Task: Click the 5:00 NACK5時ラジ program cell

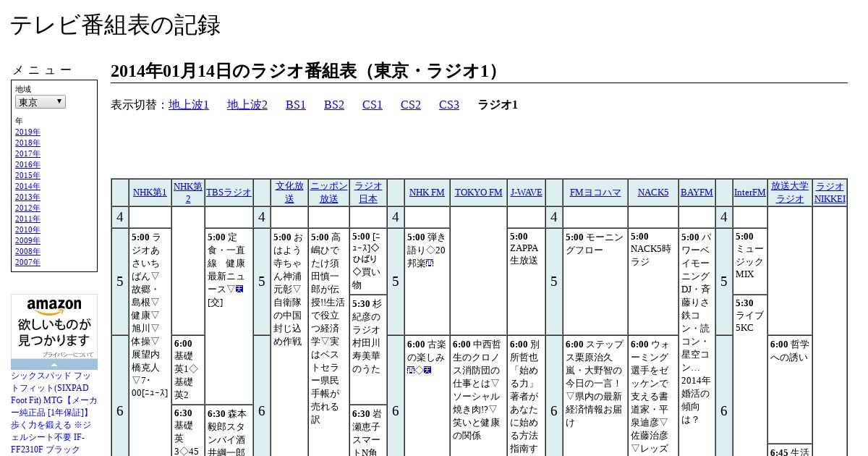Action: coord(653,282)
